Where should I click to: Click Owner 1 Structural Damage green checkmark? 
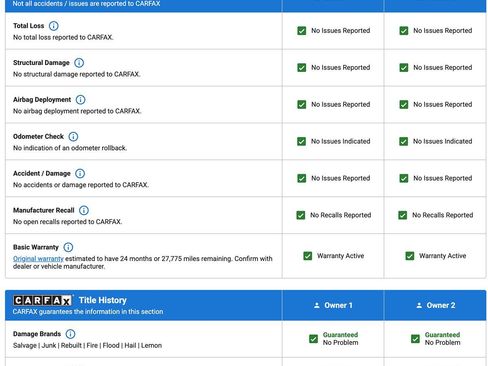click(302, 68)
